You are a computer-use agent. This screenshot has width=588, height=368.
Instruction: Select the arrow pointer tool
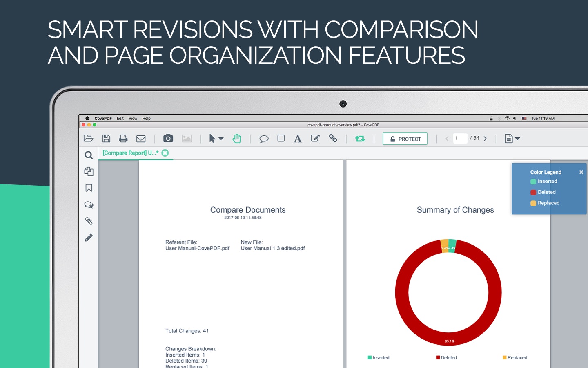coord(212,139)
